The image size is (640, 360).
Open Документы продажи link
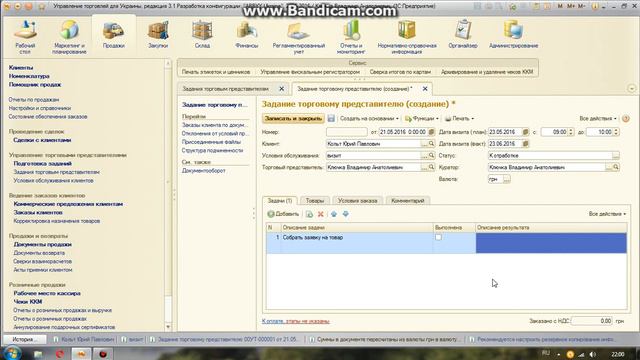(42, 244)
